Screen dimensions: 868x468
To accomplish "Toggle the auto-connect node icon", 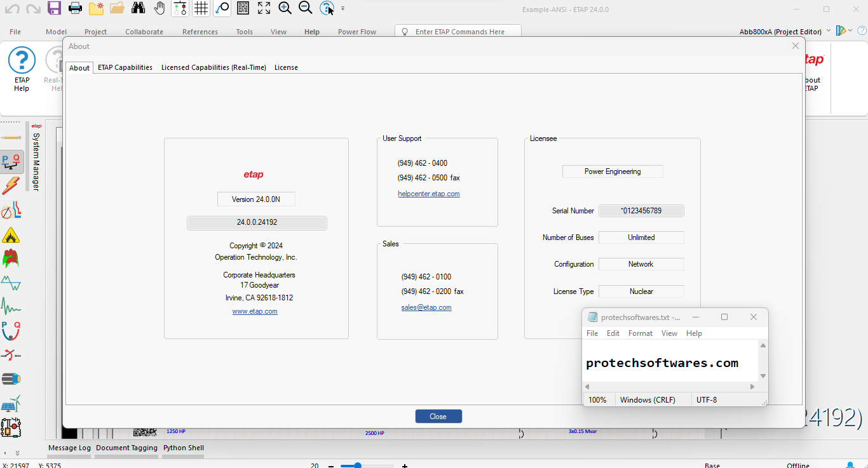I will click(222, 8).
